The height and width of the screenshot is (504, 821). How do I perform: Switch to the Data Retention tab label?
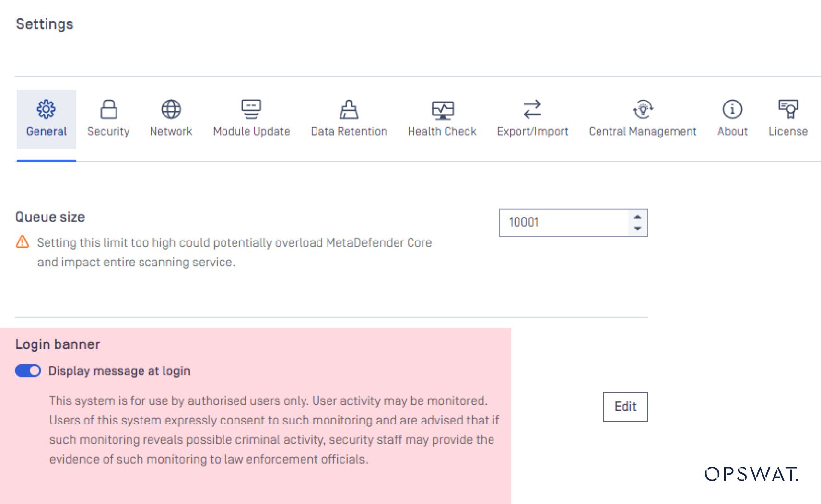[349, 131]
